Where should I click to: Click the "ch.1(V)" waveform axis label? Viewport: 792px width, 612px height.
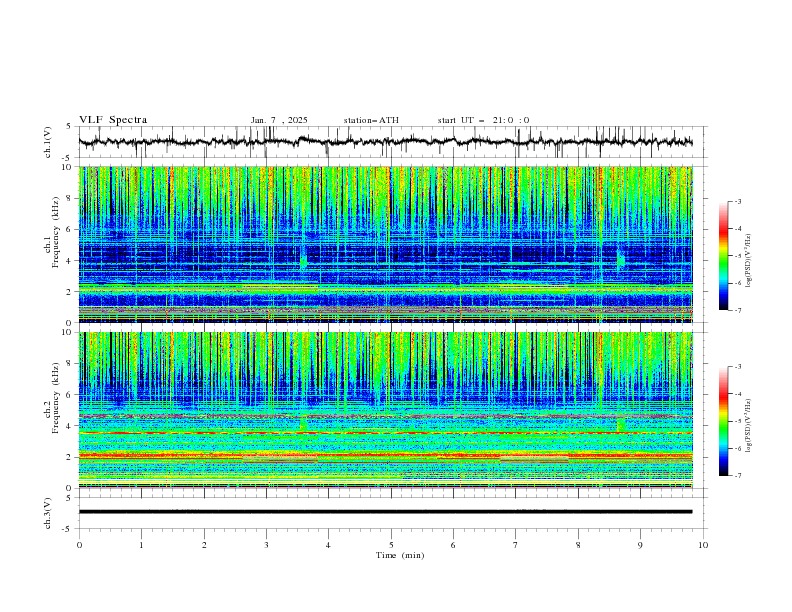tap(48, 142)
